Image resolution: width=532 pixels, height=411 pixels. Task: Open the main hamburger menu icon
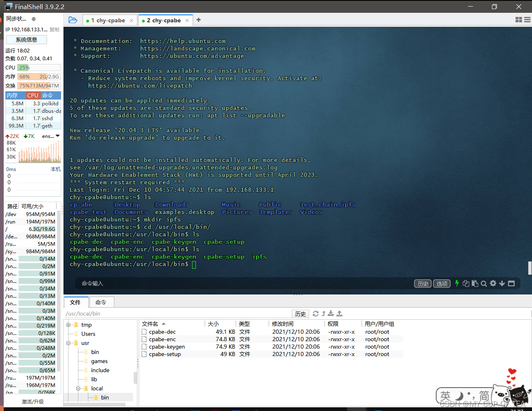coord(527,20)
